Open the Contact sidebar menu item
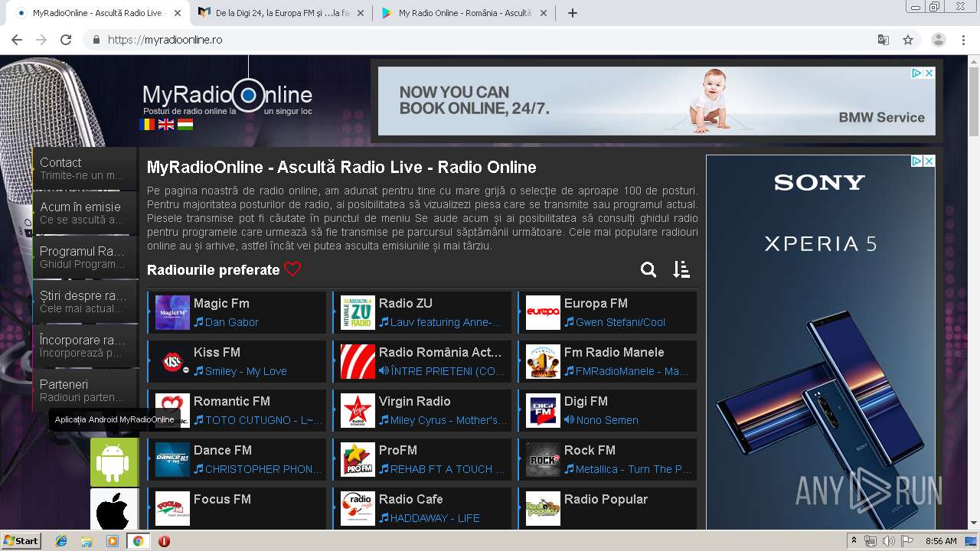Screen dimensions: 980x551 coord(85,168)
